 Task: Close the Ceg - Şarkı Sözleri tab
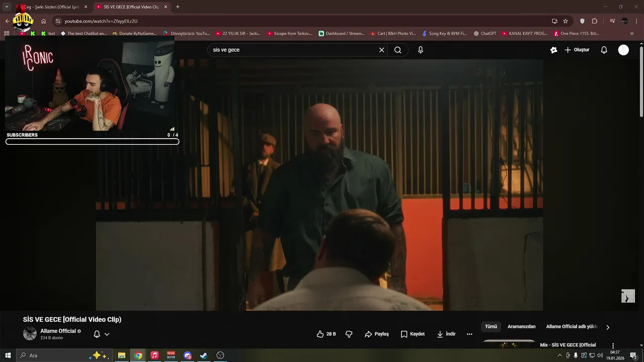click(x=86, y=7)
